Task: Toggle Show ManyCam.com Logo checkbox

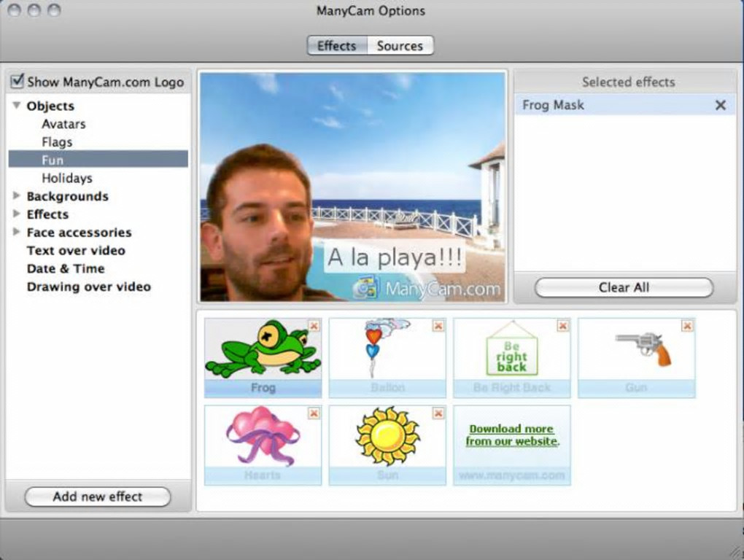Action: [x=17, y=81]
